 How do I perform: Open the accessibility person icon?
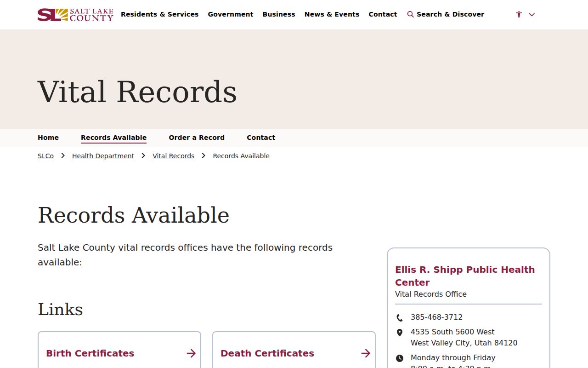point(519,14)
